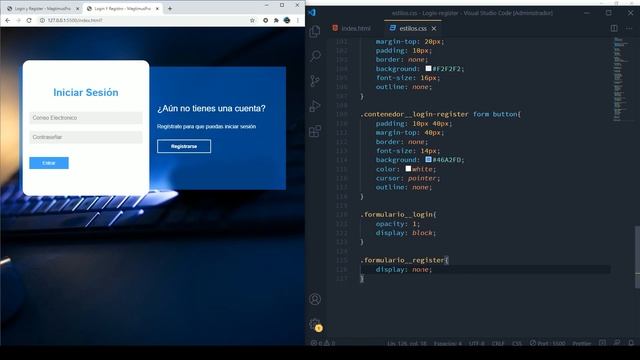Switch to the first Chrome tab Login y Register

point(42,8)
